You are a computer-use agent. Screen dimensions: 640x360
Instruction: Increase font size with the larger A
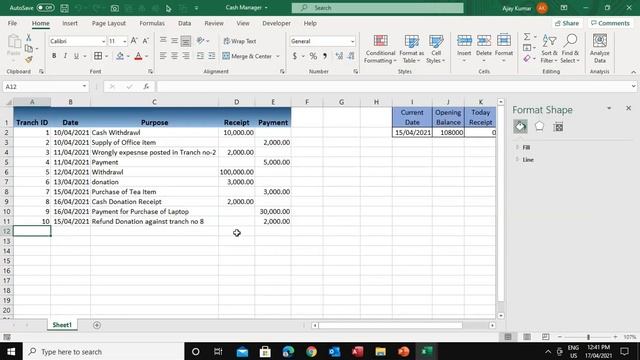click(x=134, y=41)
